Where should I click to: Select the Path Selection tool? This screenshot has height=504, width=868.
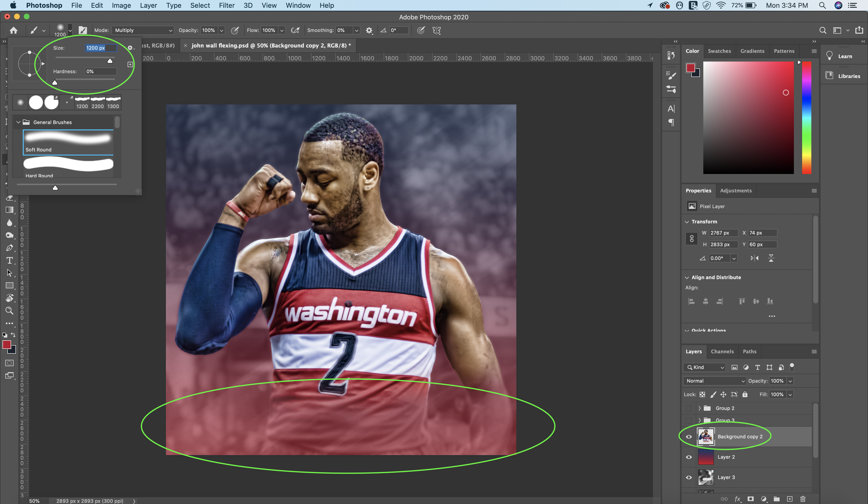(x=10, y=273)
